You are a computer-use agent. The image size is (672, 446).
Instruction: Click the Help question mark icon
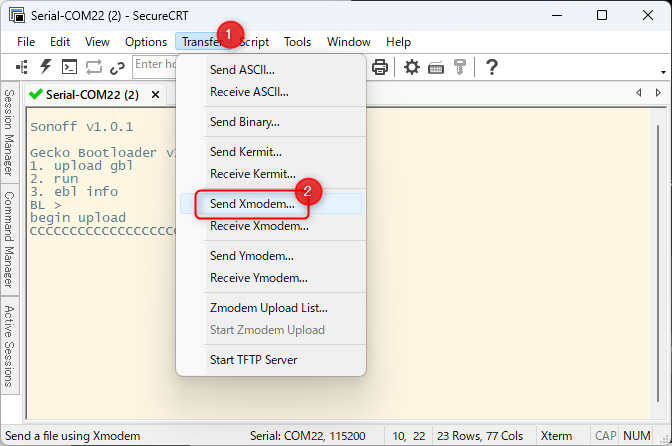tap(492, 67)
